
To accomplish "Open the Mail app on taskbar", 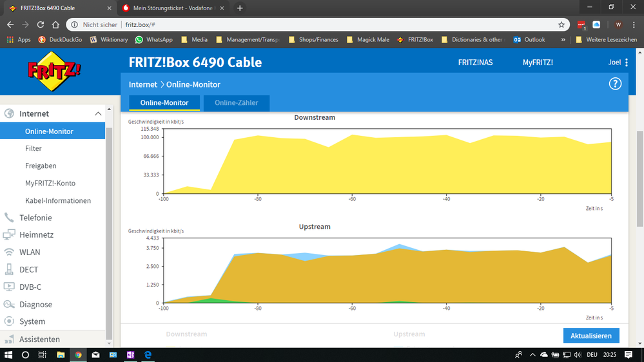I will tap(95, 355).
